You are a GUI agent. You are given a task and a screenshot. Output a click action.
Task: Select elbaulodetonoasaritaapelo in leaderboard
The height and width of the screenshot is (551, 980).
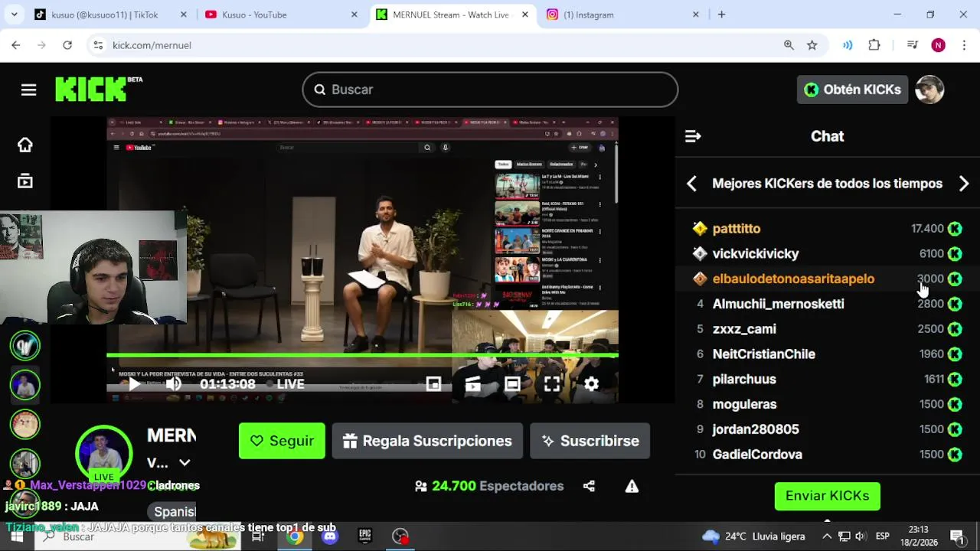tap(793, 279)
